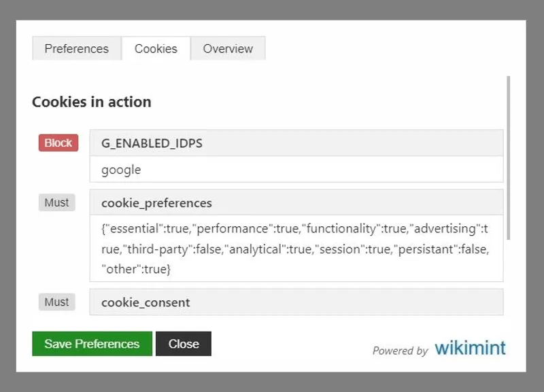Click the dark Close button label
This screenshot has height=392, width=544.
click(x=184, y=344)
